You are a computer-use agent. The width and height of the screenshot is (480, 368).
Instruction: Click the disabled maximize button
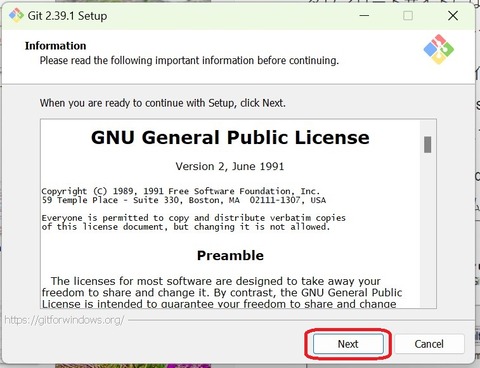coord(408,16)
